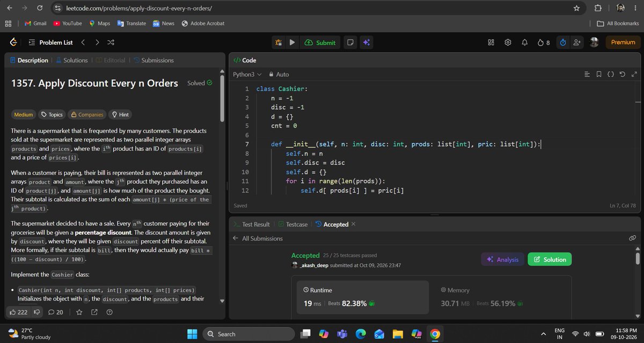Click the Medium difficulty tag
Viewport: 644px width, 343px height.
23,115
